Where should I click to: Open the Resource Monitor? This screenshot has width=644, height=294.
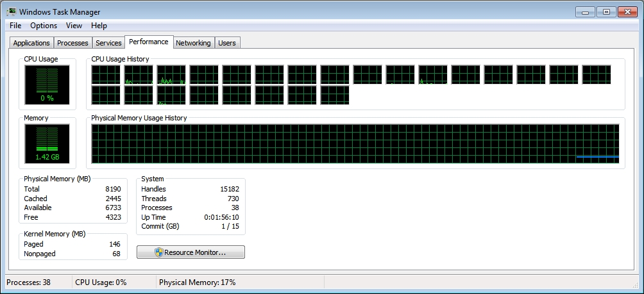(x=191, y=252)
